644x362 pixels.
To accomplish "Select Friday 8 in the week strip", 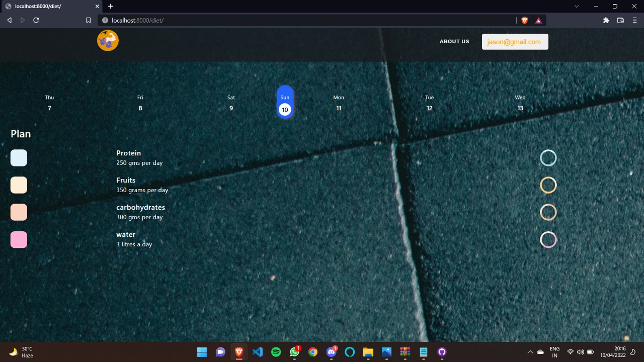I will pyautogui.click(x=140, y=103).
